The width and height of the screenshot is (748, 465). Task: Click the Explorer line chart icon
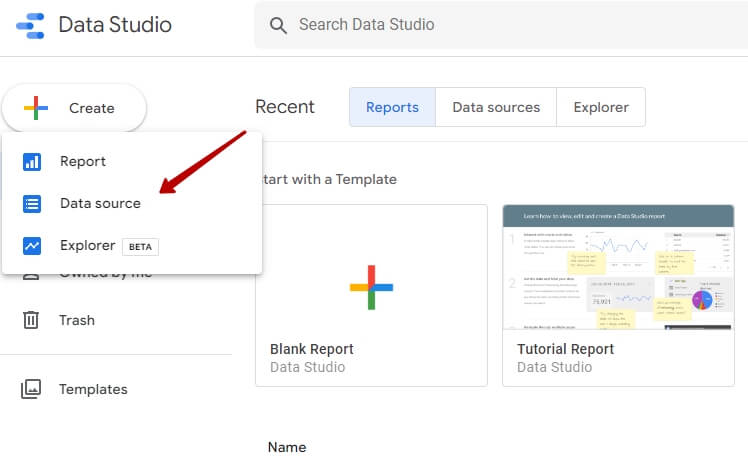[32, 246]
